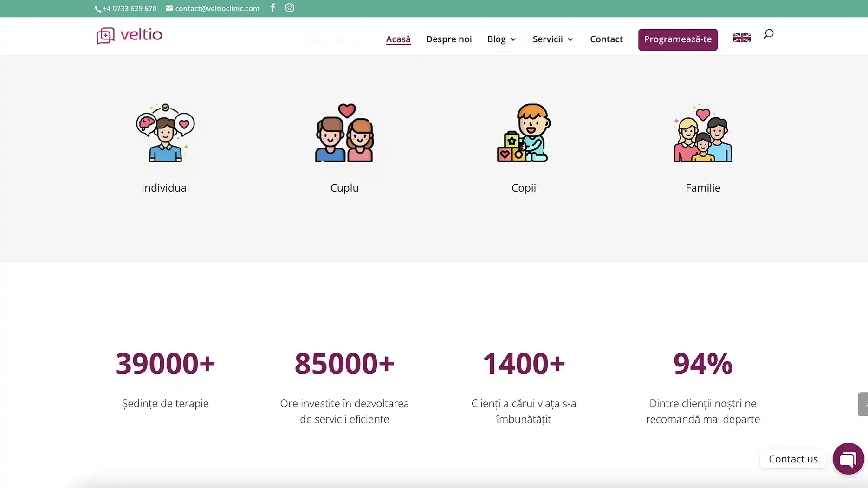
Task: Open the Contact us chat bubble
Action: tap(848, 459)
